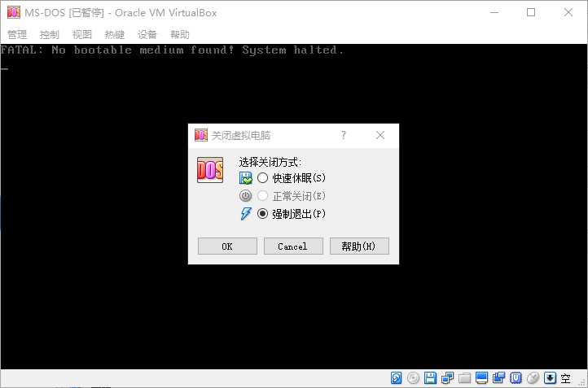Click the question mark help button in dialog title
The height and width of the screenshot is (388, 588).
tap(344, 135)
